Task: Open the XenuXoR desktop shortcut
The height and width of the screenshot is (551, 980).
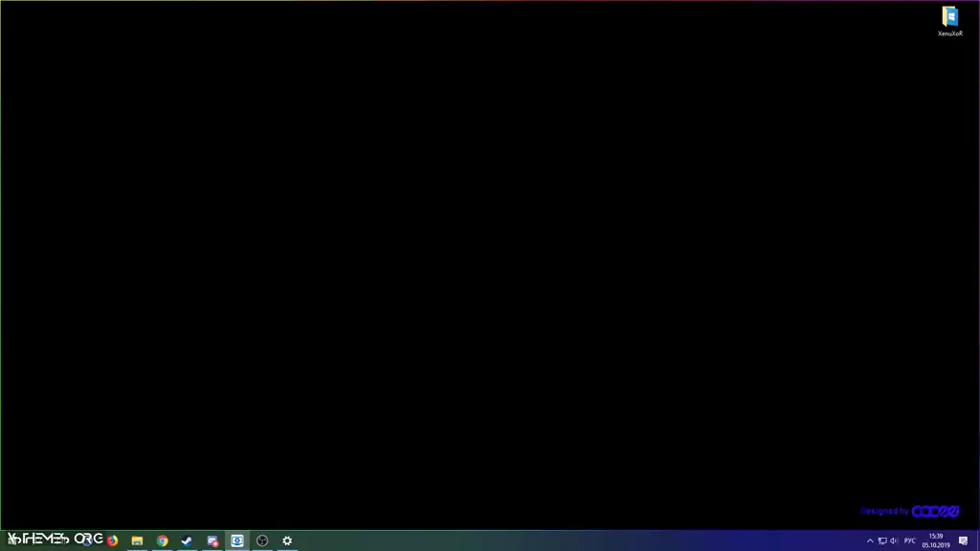Action: coord(949,16)
